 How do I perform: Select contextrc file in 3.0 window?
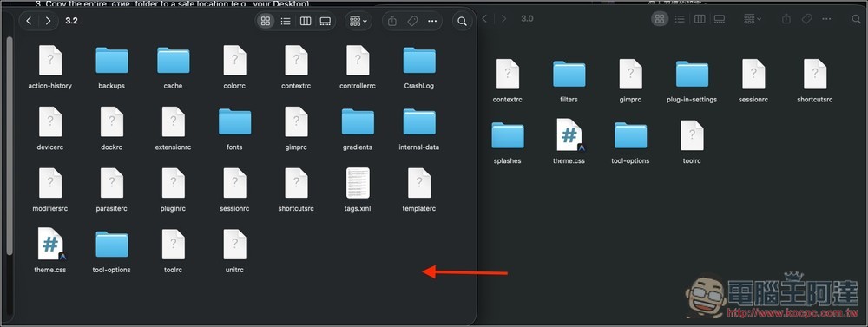point(508,81)
